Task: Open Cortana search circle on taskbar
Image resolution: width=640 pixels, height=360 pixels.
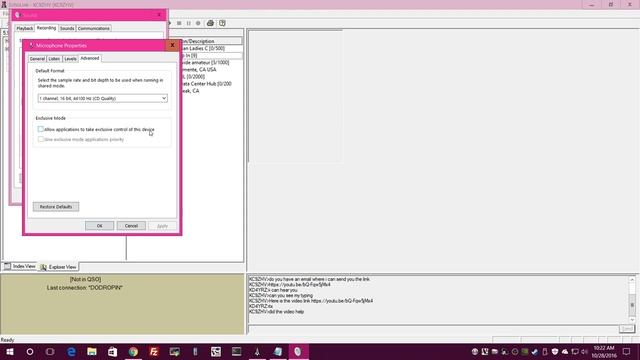Action: [x=30, y=351]
